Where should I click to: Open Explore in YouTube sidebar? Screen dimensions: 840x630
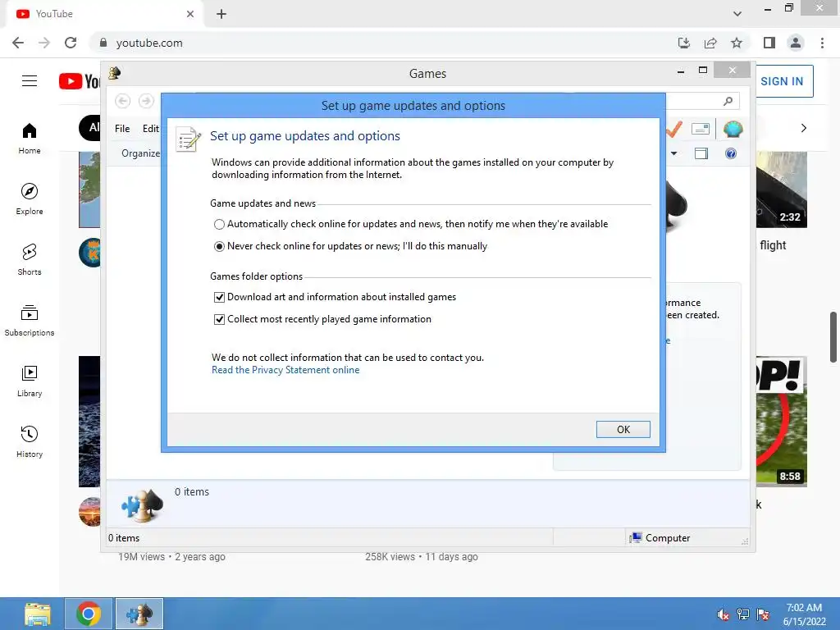click(30, 199)
